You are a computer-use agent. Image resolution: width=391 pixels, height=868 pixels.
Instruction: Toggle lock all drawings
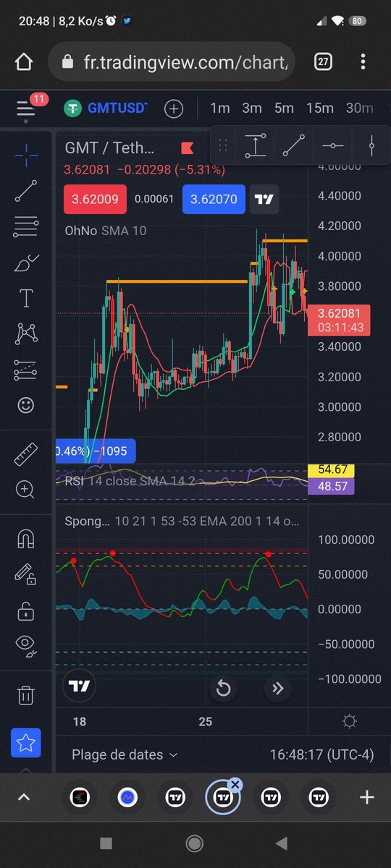point(26,610)
